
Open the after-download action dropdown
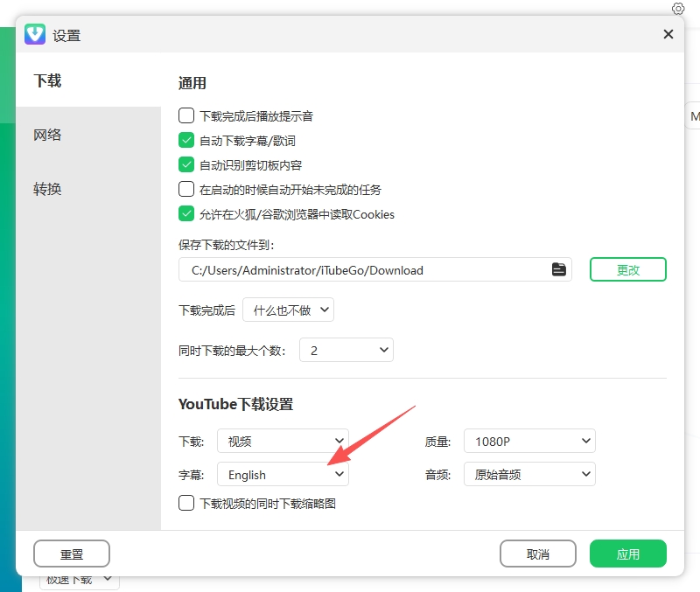tap(288, 310)
